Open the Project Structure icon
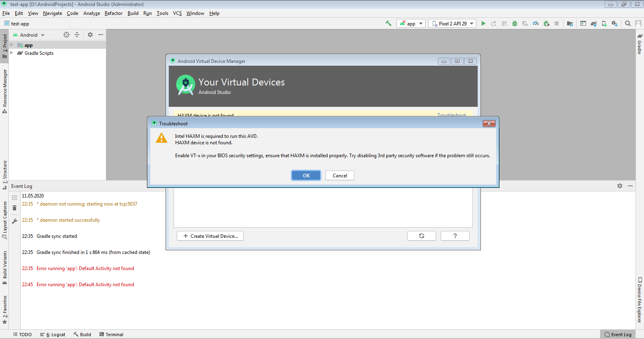The width and height of the screenshot is (644, 339). coord(570,23)
